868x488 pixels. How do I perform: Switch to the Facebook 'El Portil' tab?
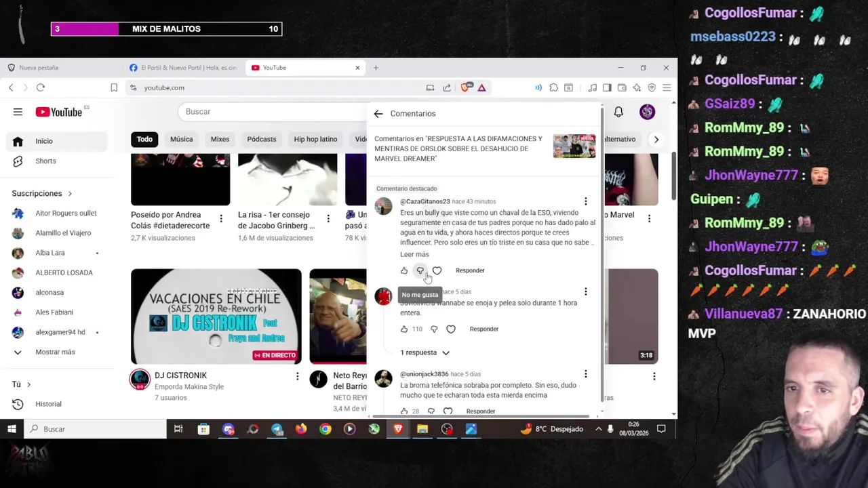(183, 68)
